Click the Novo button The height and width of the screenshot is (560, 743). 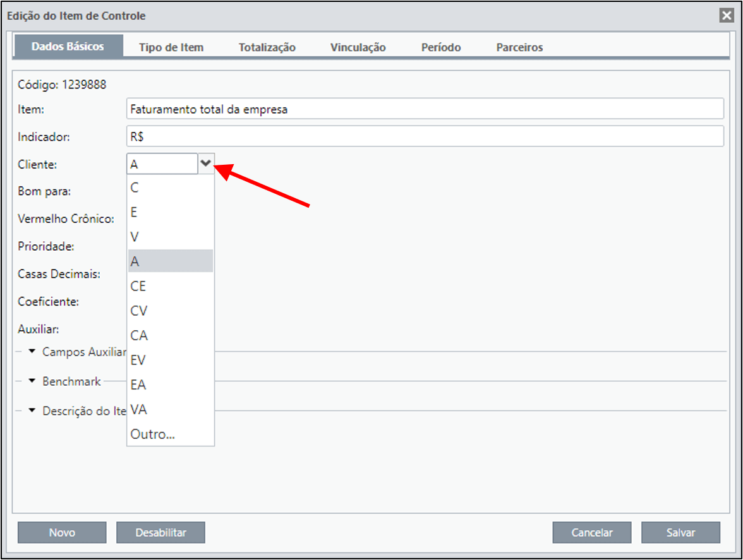point(62,533)
